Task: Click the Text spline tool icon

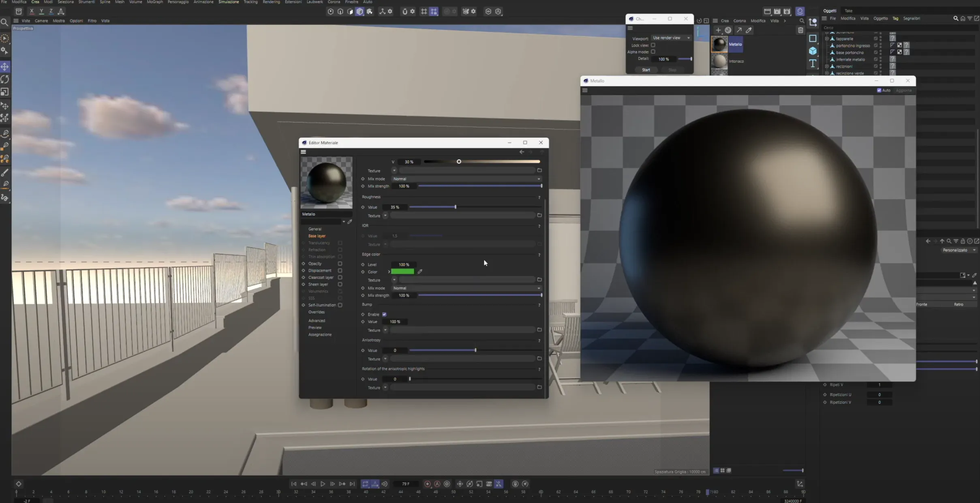Action: [x=813, y=64]
